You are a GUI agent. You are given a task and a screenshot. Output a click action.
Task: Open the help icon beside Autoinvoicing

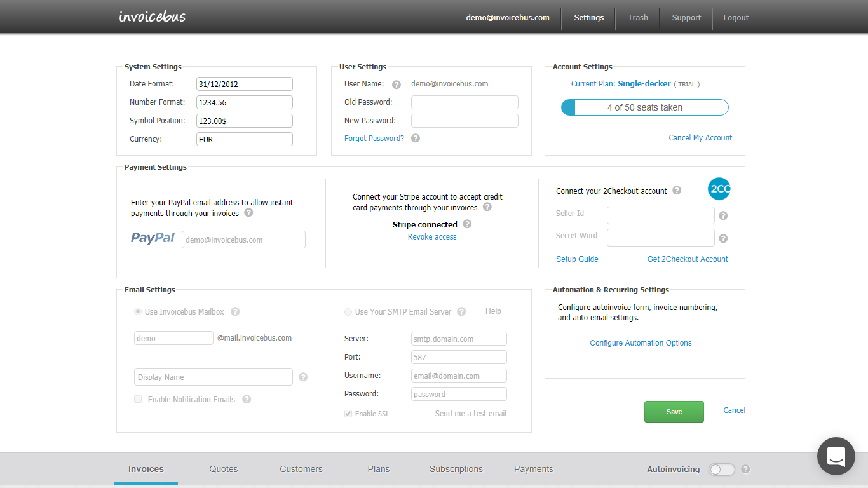tap(745, 469)
